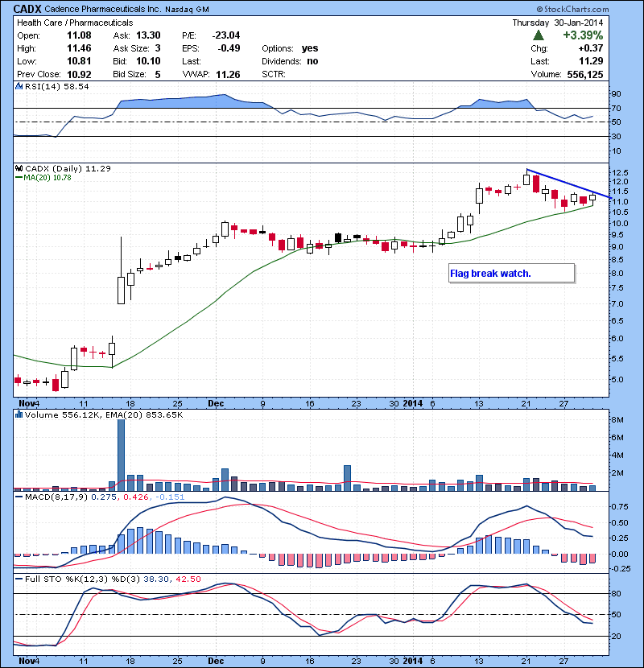Click the Volume bars legend icon

tap(19, 414)
